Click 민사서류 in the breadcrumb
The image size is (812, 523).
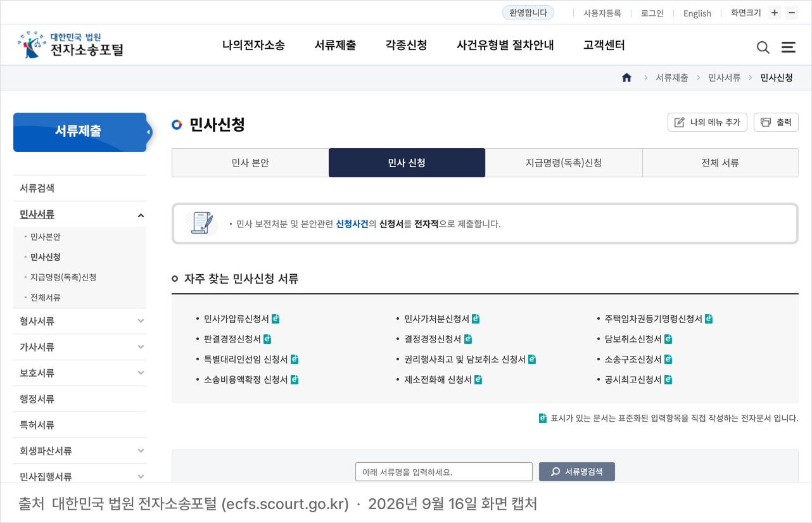coord(725,77)
